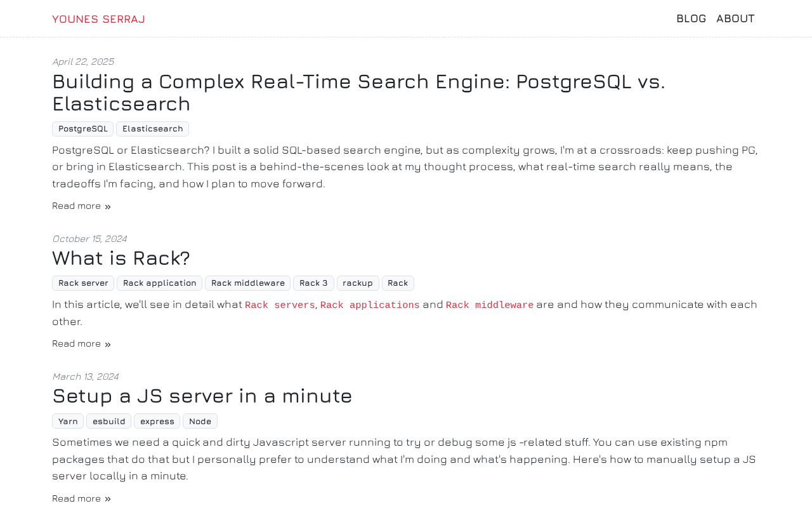The height and width of the screenshot is (508, 812).
Task: Go to the BLOG menu item
Action: point(691,18)
